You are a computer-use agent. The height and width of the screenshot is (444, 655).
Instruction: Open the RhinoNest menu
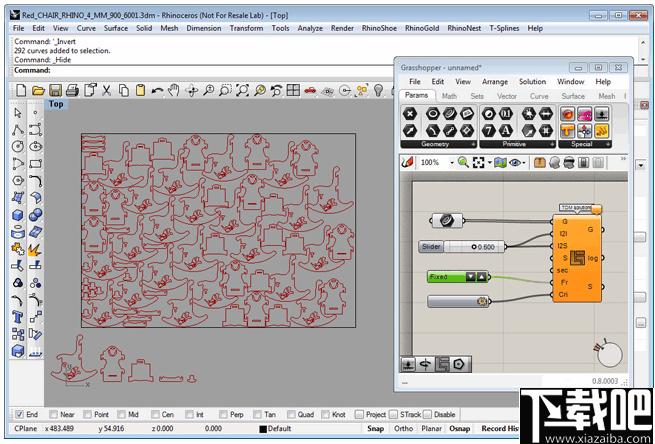(x=464, y=28)
